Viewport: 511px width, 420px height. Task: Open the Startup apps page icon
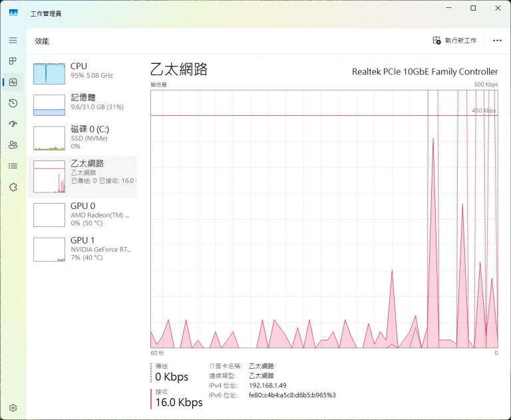point(13,124)
